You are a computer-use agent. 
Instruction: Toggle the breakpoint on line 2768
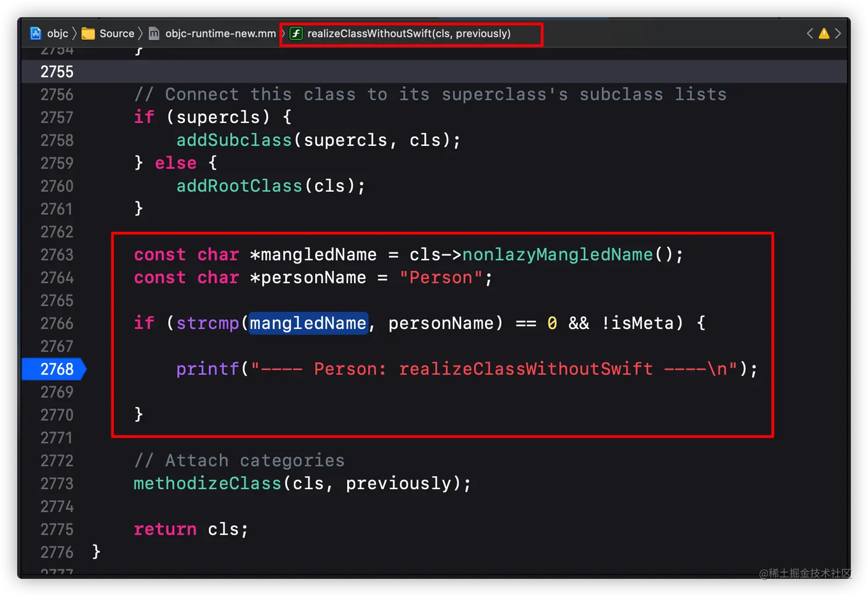click(x=54, y=369)
